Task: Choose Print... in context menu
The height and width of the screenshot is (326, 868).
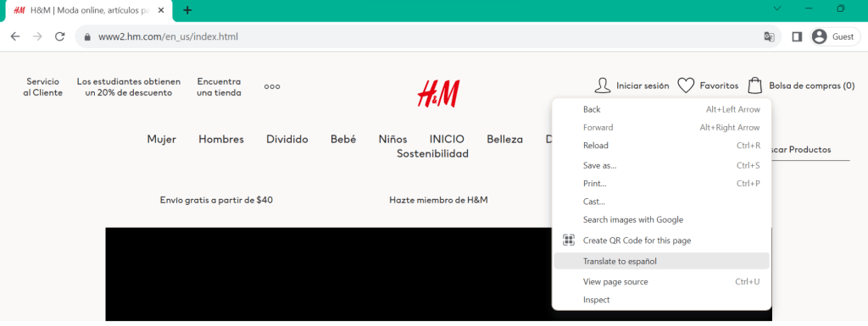Action: (x=661, y=184)
